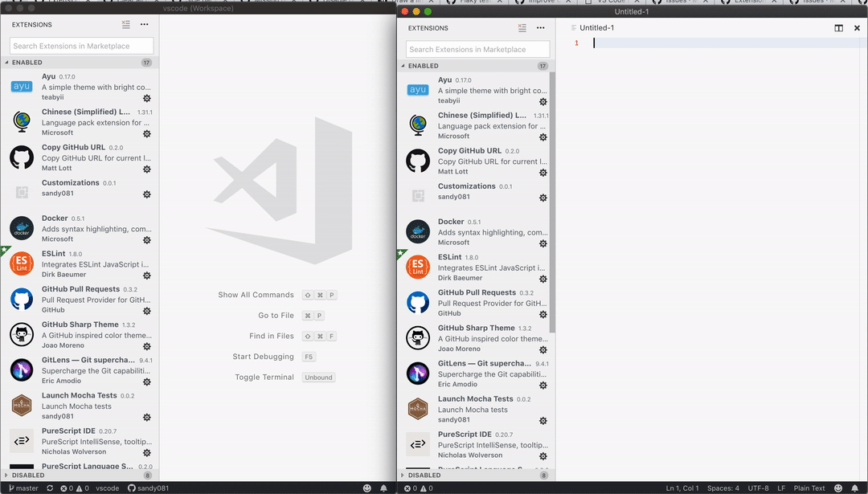Viewport: 868px width, 494px height.
Task: Open Launch Mocha Tests gear in left window
Action: click(147, 418)
